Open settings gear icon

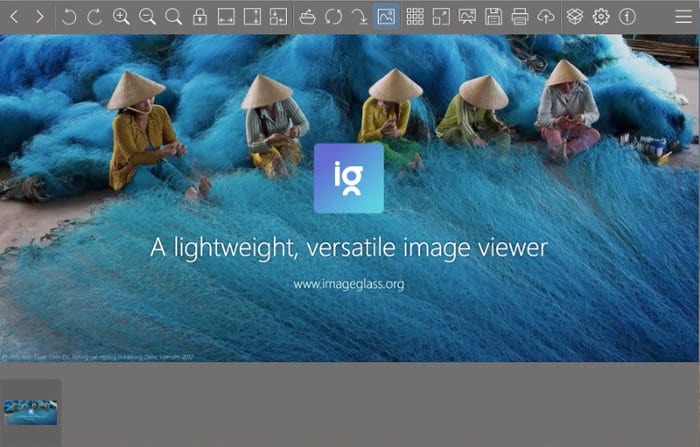601,17
